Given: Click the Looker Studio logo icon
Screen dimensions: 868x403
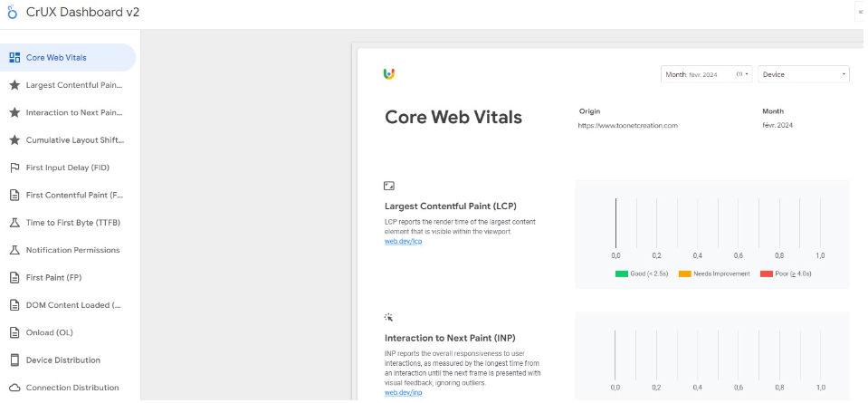Looking at the screenshot, I should 11,14.
